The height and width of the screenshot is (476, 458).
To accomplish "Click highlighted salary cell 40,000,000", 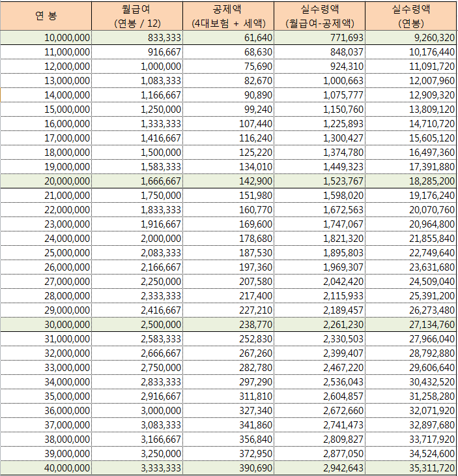I will click(x=46, y=468).
